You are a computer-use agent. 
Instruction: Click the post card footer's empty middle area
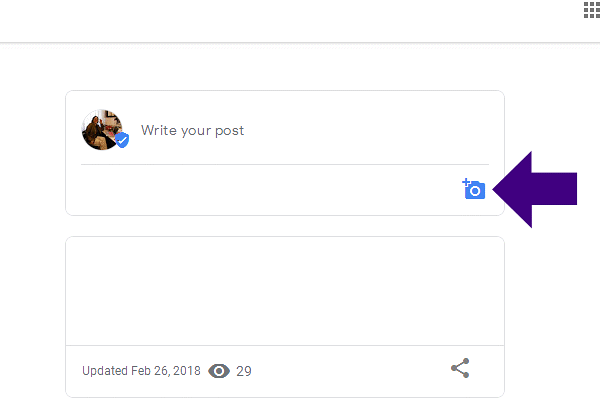pos(350,371)
